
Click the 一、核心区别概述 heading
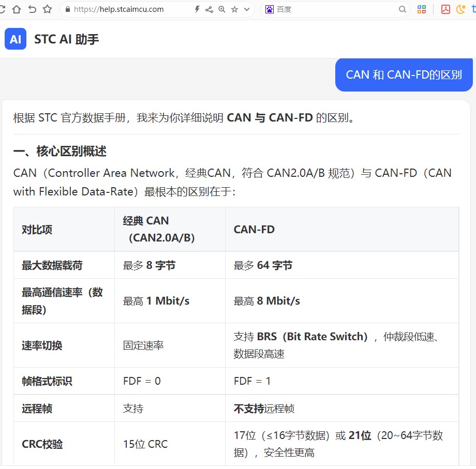(x=60, y=151)
